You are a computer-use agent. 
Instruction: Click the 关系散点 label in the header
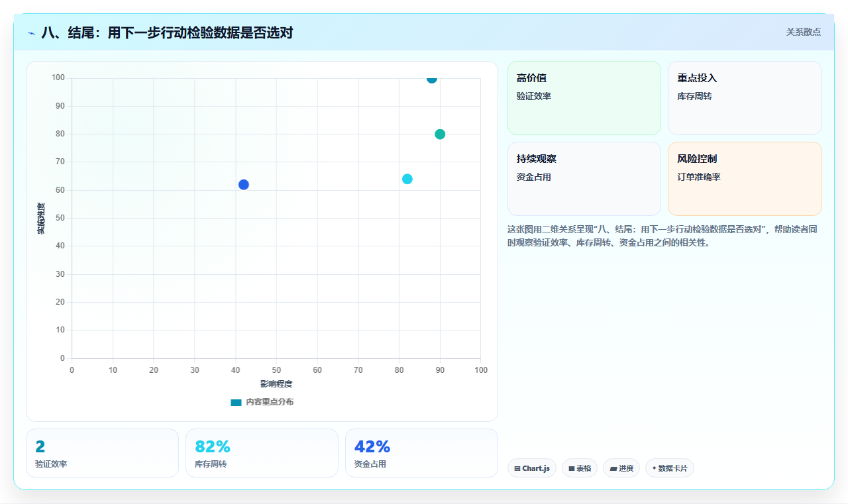click(803, 32)
